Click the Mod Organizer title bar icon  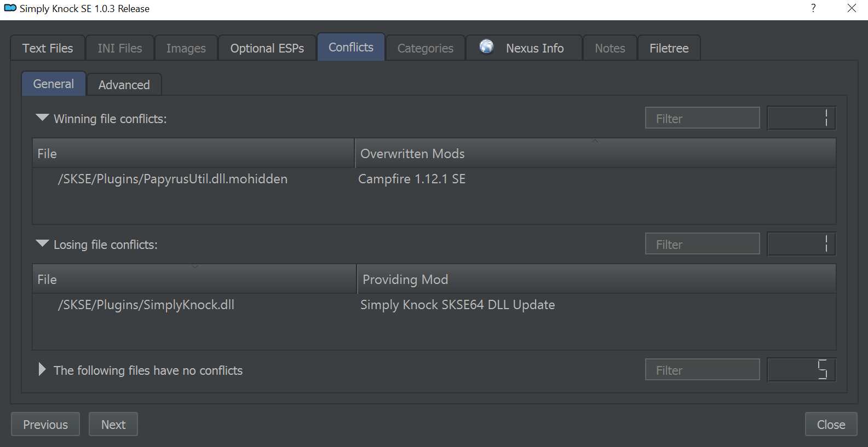(10, 8)
